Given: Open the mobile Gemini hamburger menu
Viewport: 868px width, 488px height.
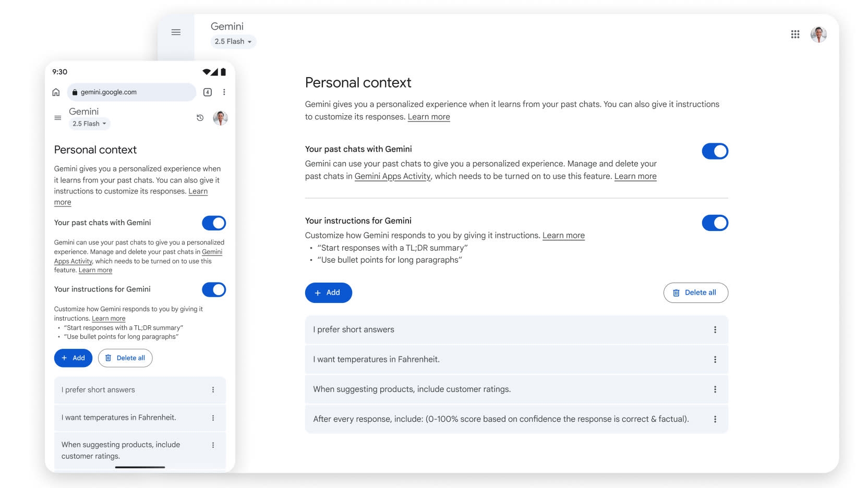Looking at the screenshot, I should [58, 118].
